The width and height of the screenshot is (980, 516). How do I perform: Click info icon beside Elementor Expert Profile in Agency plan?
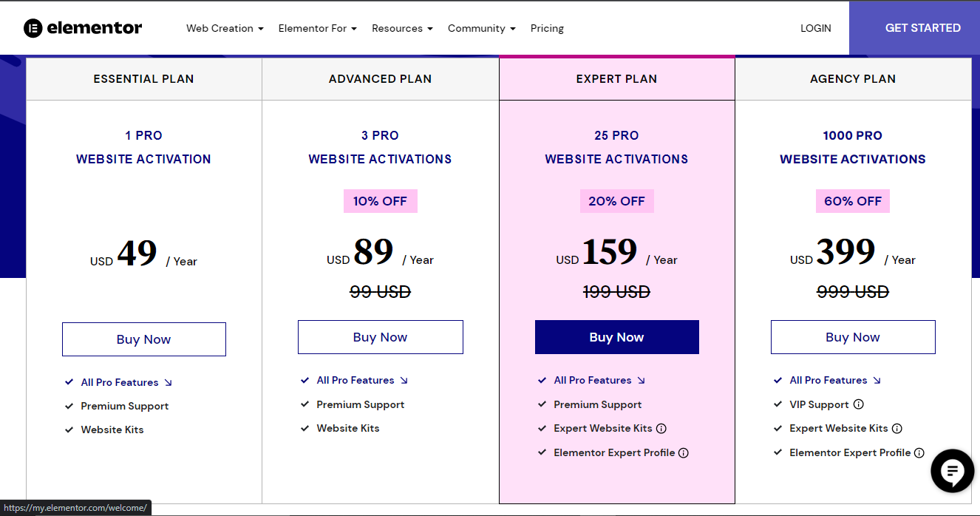[919, 452]
